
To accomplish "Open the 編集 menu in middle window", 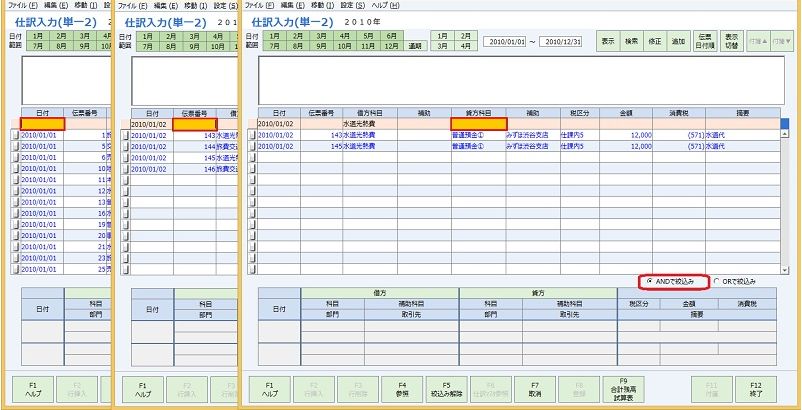I will click(165, 5).
